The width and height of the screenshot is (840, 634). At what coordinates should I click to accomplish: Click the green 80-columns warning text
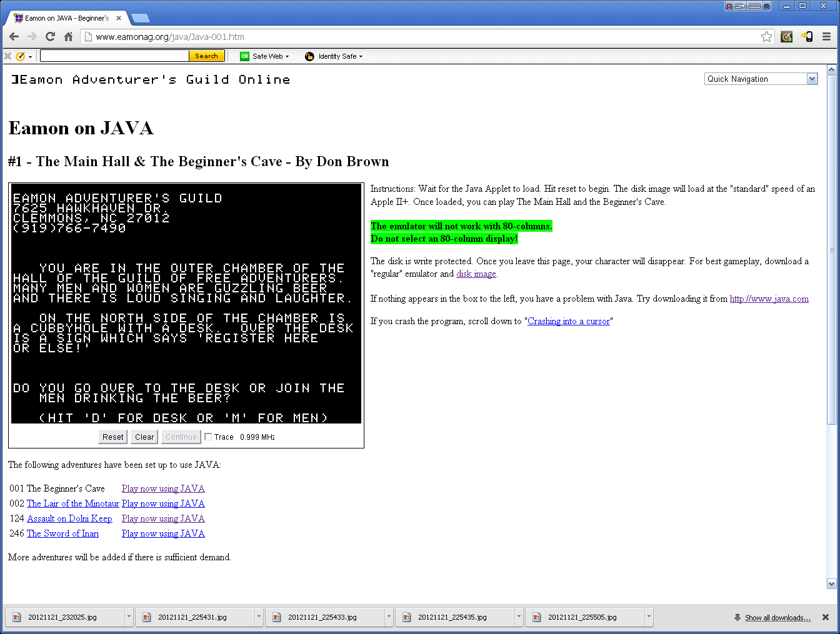click(461, 232)
